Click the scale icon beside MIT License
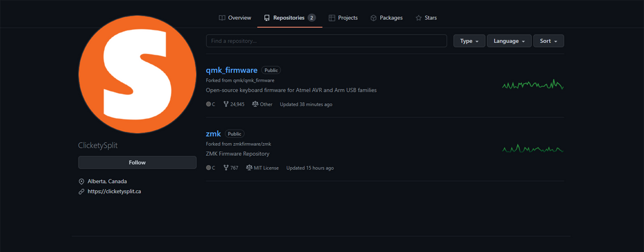The height and width of the screenshot is (252, 644). [x=249, y=168]
